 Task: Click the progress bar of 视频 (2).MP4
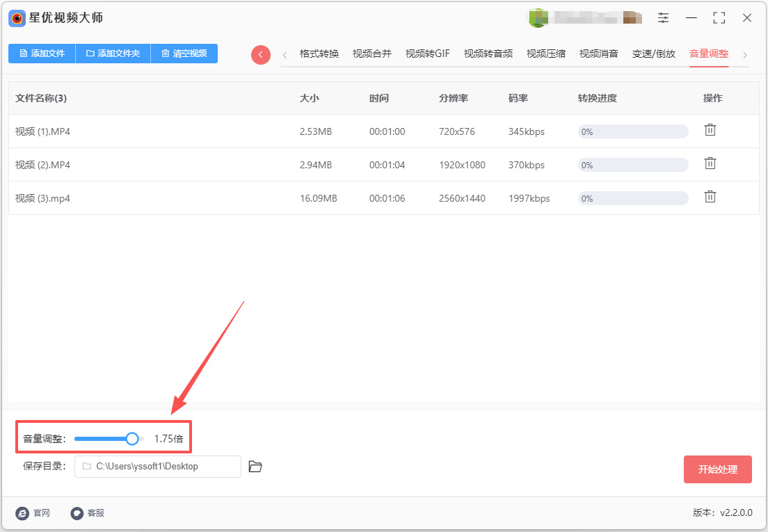point(633,165)
